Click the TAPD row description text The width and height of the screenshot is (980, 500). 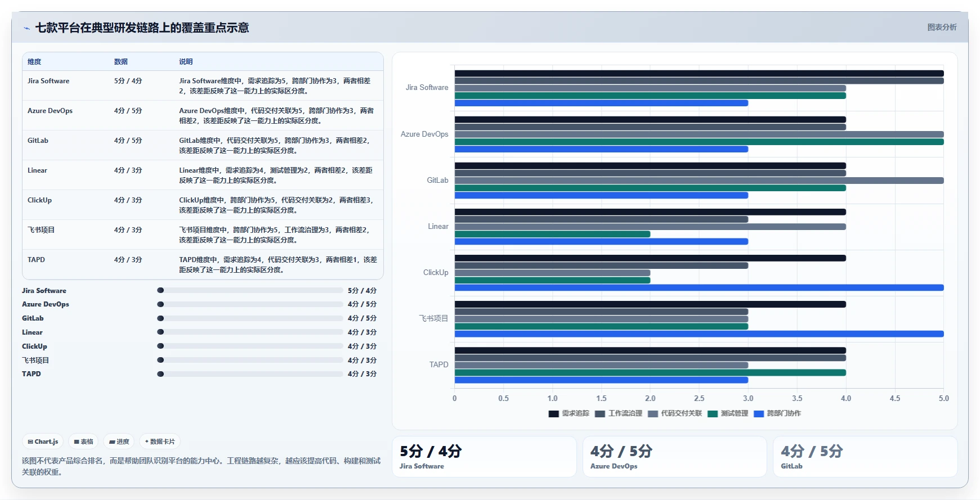click(x=278, y=265)
